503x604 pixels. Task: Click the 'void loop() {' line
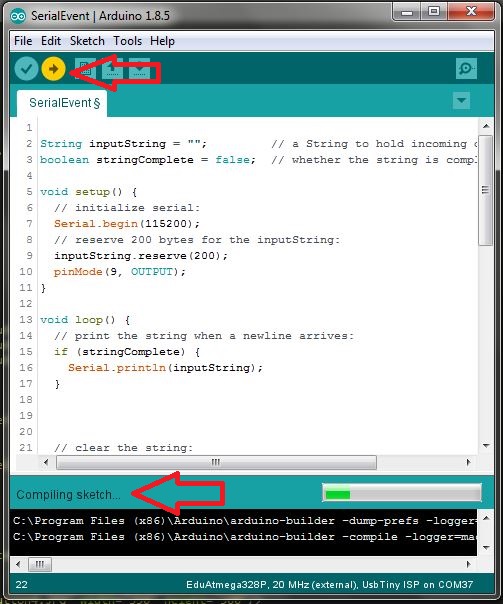[85, 320]
